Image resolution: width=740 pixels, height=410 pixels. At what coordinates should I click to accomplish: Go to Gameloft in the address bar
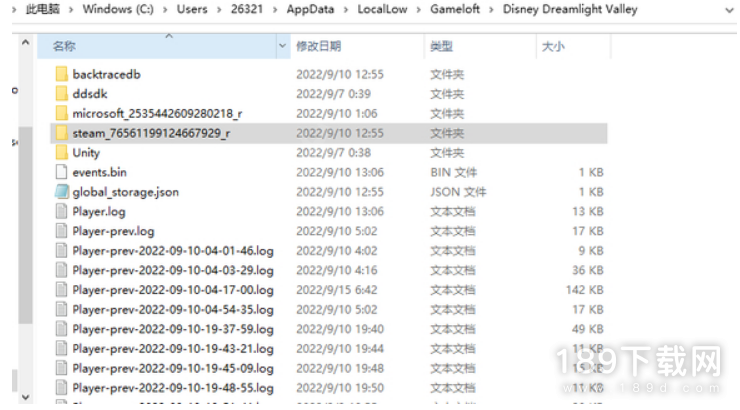tap(455, 9)
